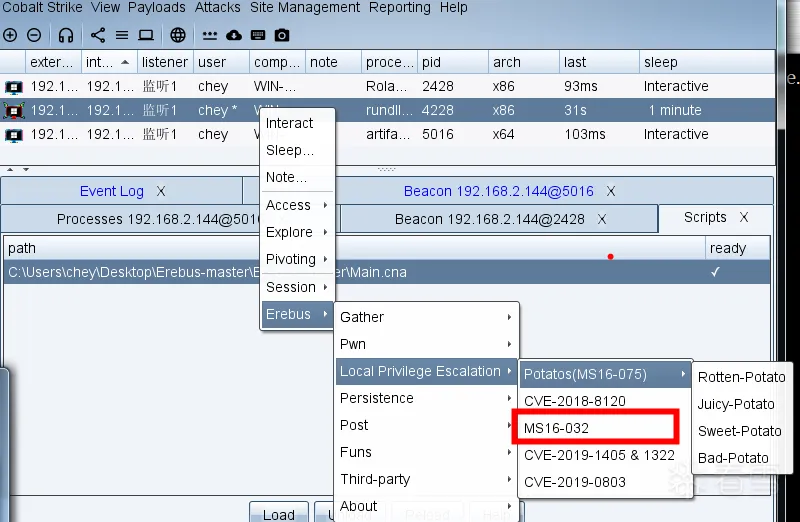This screenshot has width=800, height=522.
Task: Open the Payloads menu
Action: pos(157,7)
